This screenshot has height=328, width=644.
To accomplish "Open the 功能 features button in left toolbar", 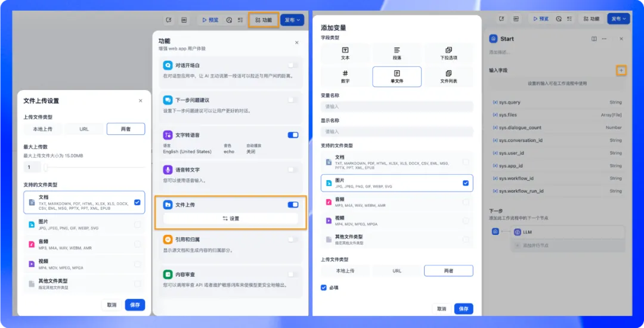I will tap(264, 20).
